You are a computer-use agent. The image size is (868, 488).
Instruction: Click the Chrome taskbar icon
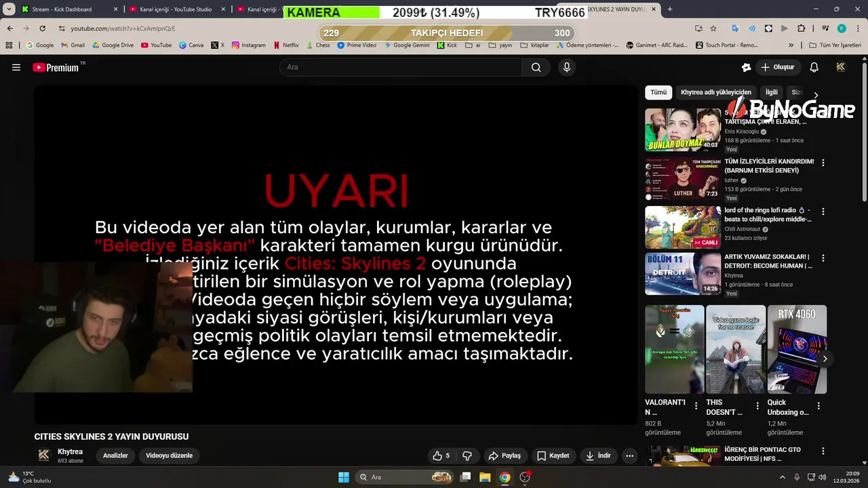point(505,477)
